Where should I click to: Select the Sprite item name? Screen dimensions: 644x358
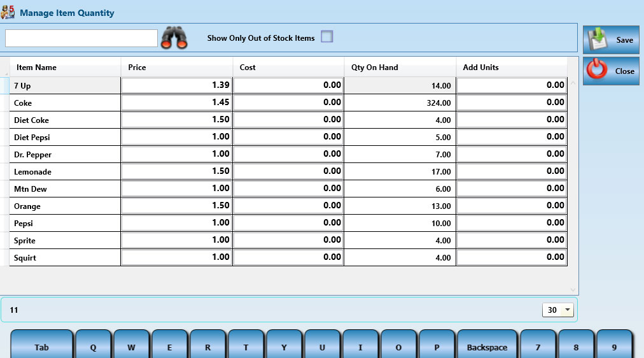pos(25,241)
